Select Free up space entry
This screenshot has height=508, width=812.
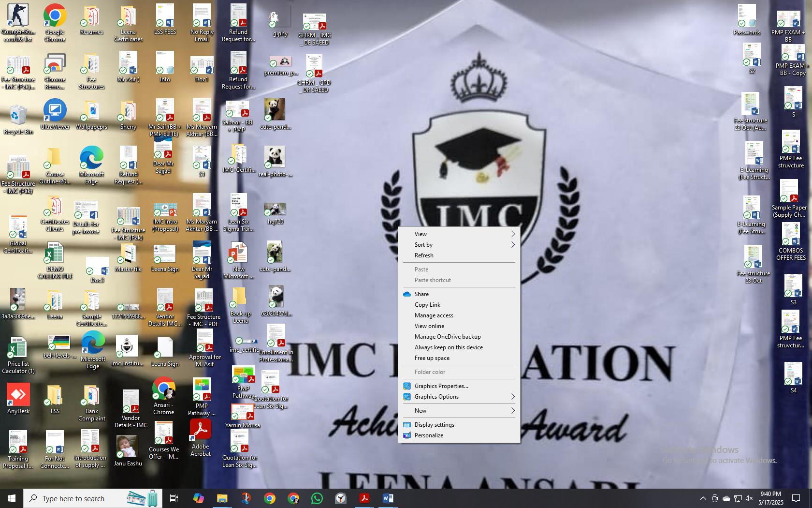[459, 358]
